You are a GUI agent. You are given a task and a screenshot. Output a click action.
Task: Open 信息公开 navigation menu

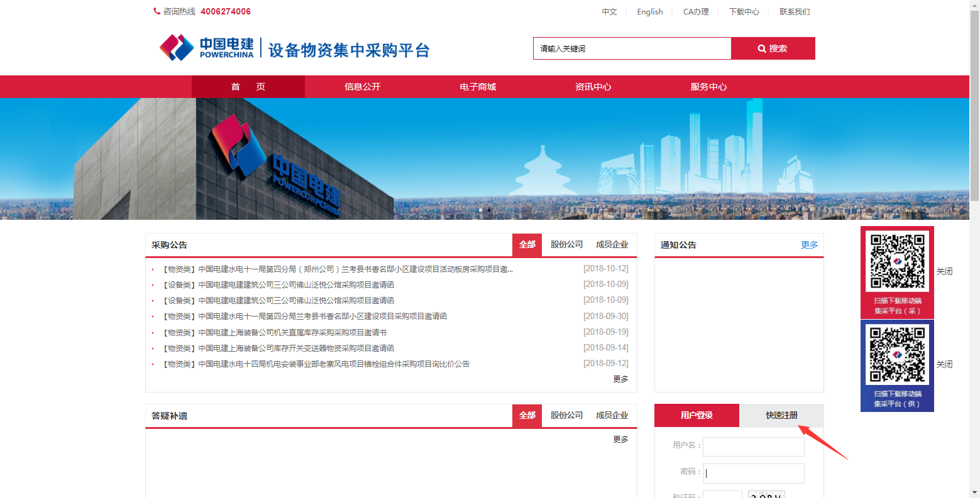coord(363,87)
